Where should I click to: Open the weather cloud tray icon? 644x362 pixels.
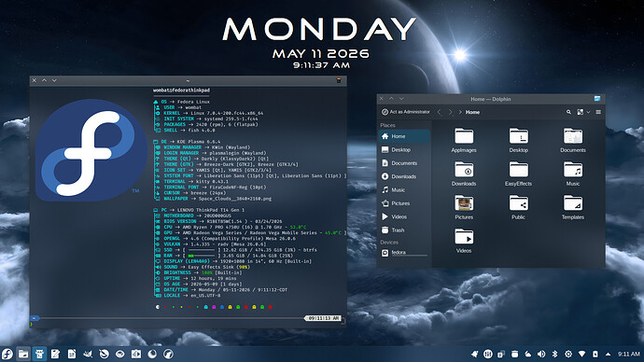pyautogui.click(x=528, y=354)
